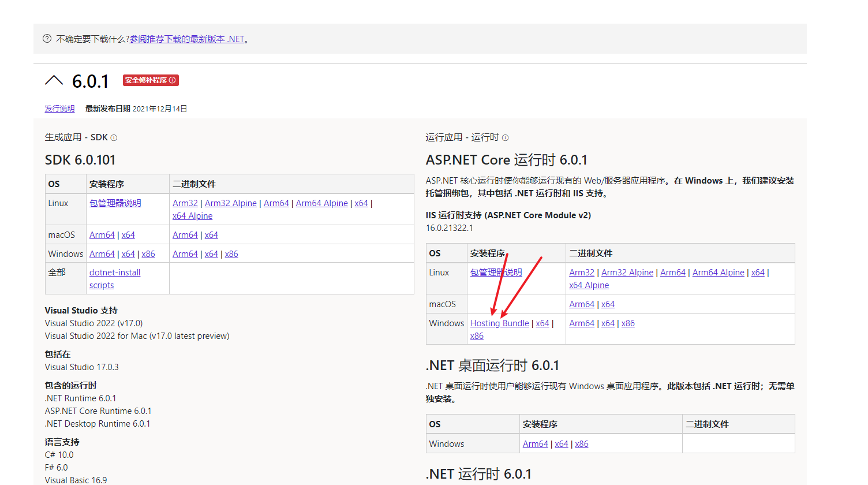Download ASP.NET Core runtime Windows x64 binary

(x=608, y=323)
